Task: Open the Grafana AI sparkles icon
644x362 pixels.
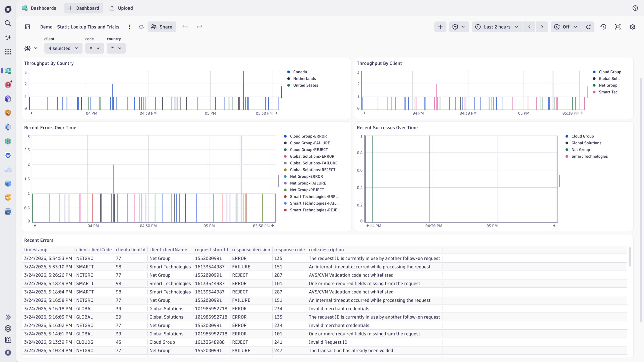Action: click(8, 37)
